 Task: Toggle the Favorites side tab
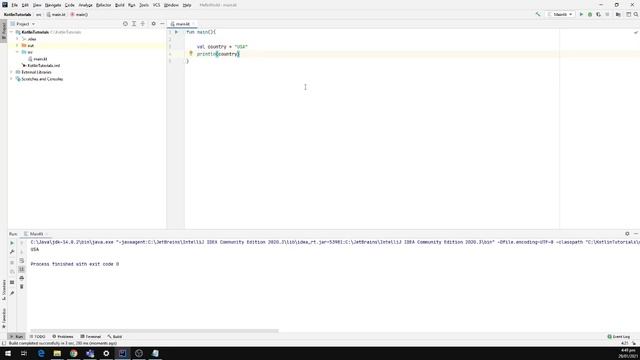(4, 318)
